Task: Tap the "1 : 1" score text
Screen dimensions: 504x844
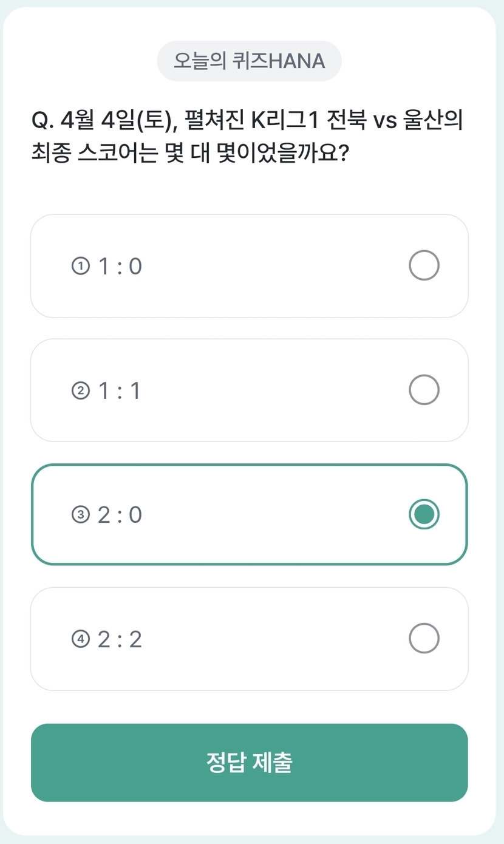Action: [x=120, y=390]
